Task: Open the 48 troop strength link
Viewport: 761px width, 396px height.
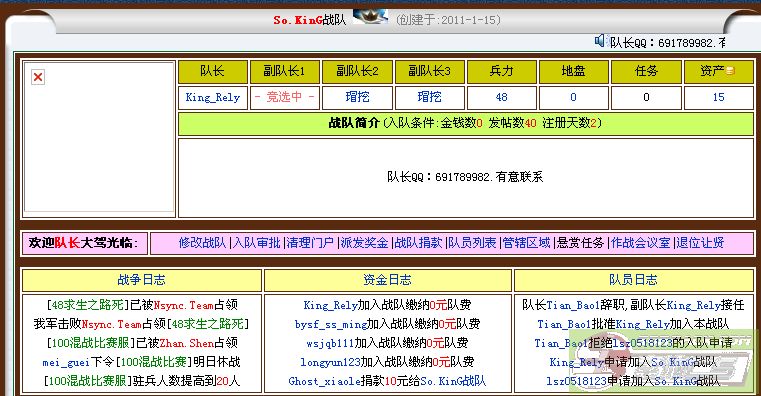Action: coord(501,98)
